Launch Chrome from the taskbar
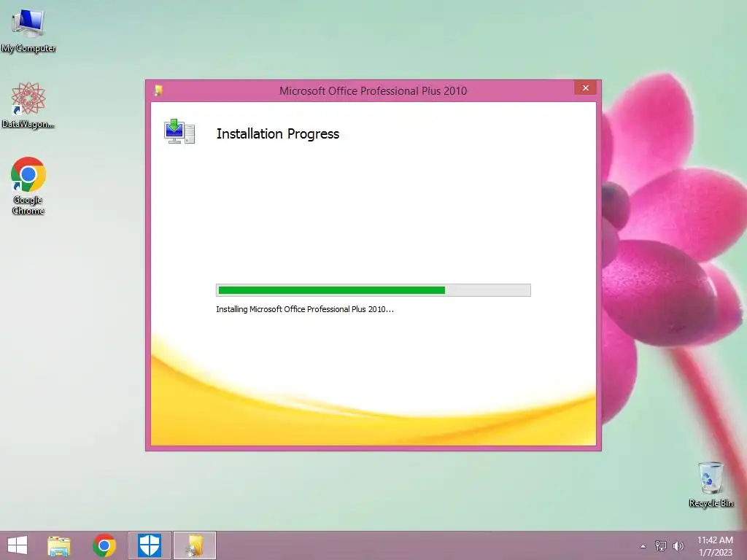Screen dimensions: 747x560 pos(104,545)
